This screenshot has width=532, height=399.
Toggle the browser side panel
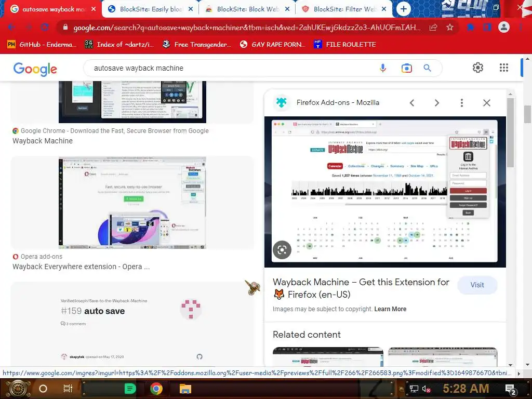487,27
